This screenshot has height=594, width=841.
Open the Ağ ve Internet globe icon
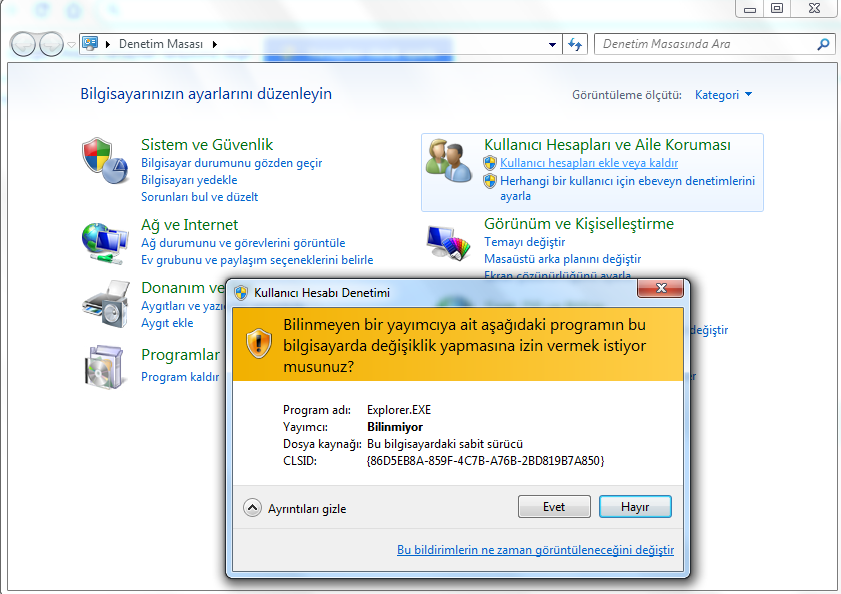pyautogui.click(x=105, y=243)
